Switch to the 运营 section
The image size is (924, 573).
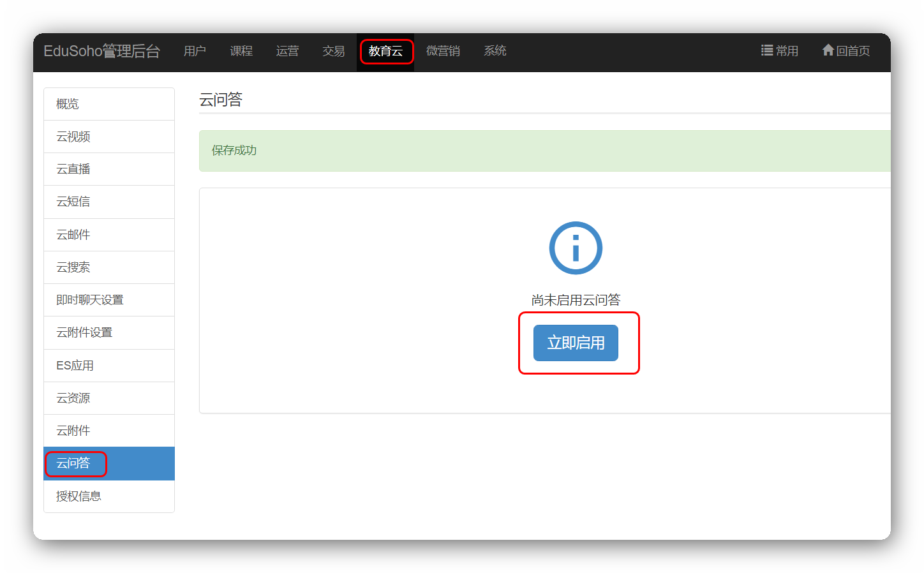287,51
